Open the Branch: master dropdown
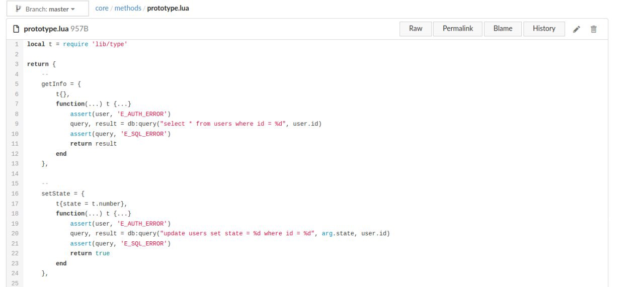 48,9
